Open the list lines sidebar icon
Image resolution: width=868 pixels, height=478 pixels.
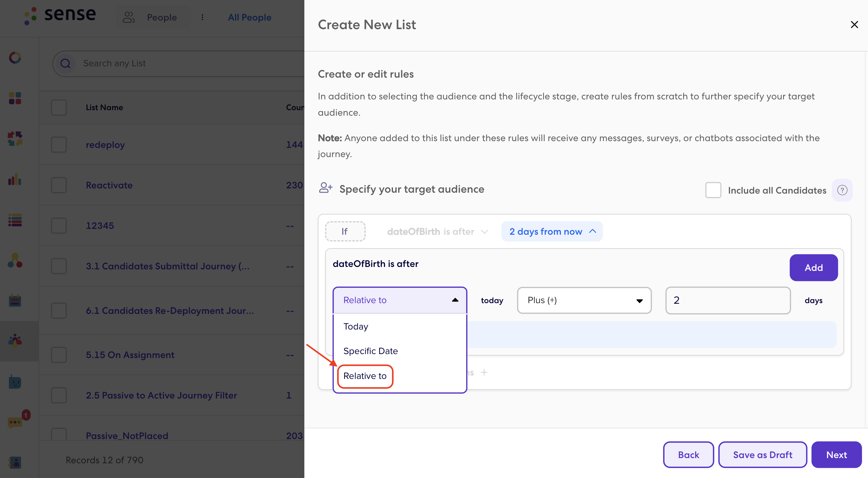(15, 220)
